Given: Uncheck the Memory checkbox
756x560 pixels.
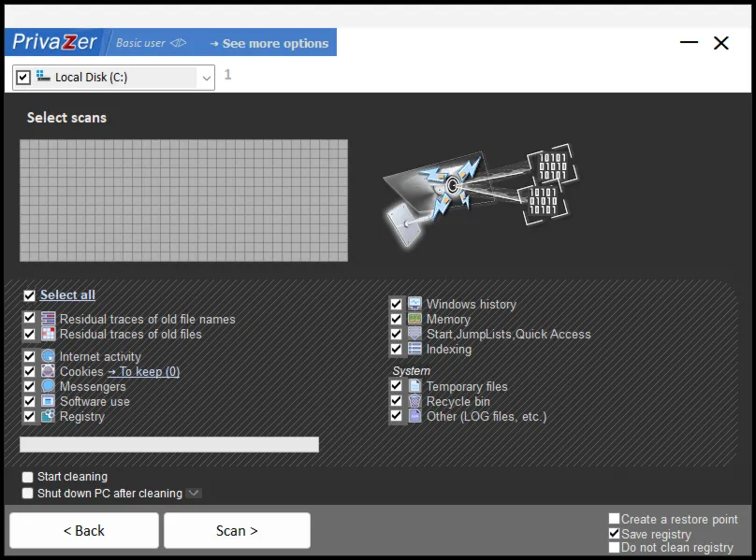Looking at the screenshot, I should [396, 319].
